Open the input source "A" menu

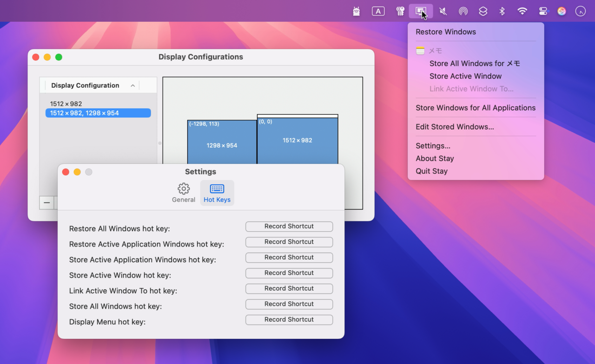tap(378, 11)
